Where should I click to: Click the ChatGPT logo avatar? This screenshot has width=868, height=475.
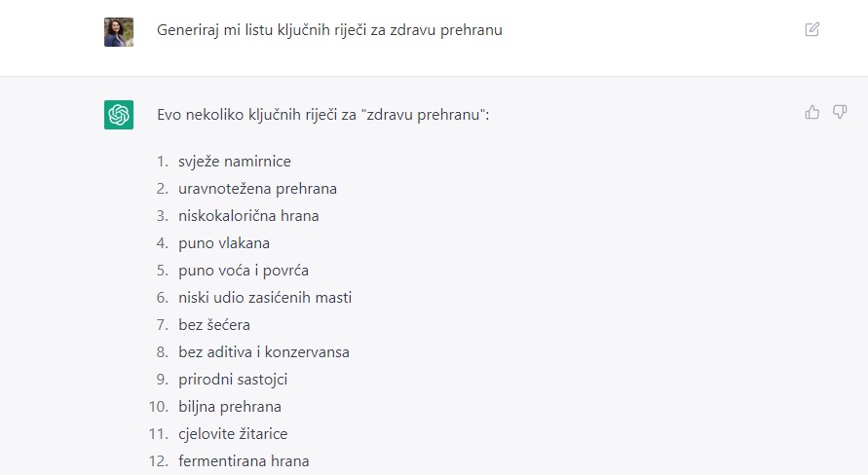click(119, 115)
